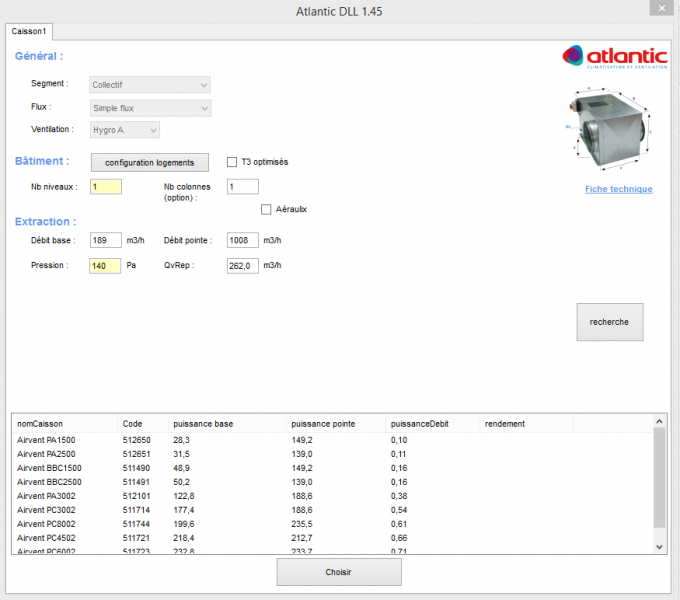Click into the Pression field
Viewport: 680px width, 600px height.
coord(105,266)
